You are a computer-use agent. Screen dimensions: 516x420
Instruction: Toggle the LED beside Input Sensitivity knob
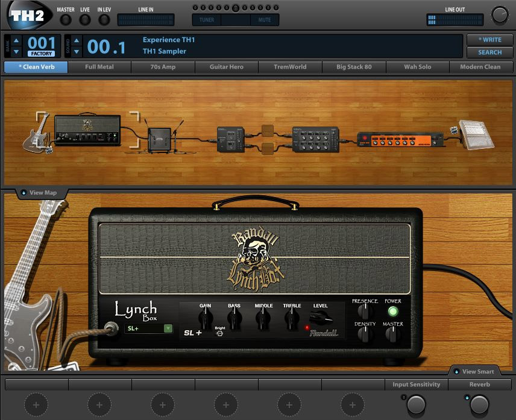(x=404, y=398)
